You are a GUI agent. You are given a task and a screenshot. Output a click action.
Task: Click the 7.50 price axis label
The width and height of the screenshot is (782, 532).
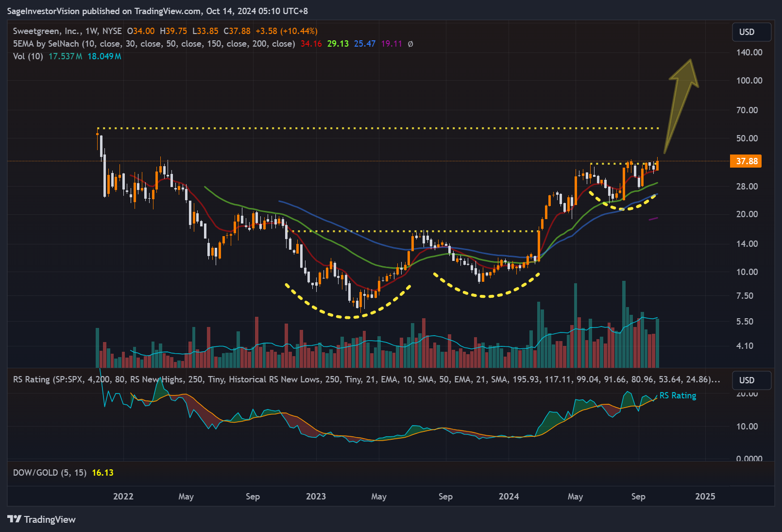point(745,296)
